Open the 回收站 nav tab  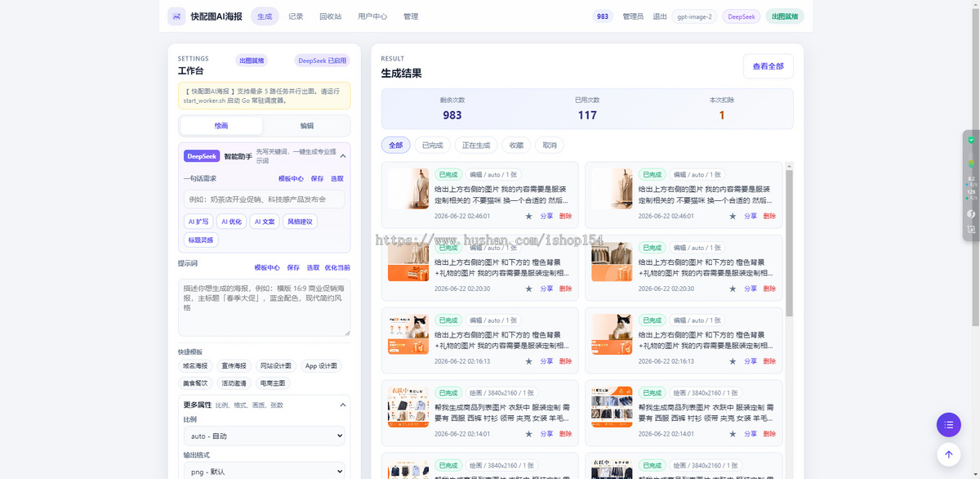click(330, 16)
